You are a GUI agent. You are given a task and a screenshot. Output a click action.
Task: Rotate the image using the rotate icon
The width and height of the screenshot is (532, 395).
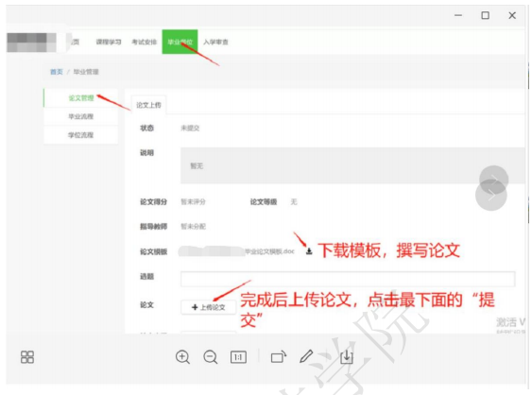click(279, 357)
